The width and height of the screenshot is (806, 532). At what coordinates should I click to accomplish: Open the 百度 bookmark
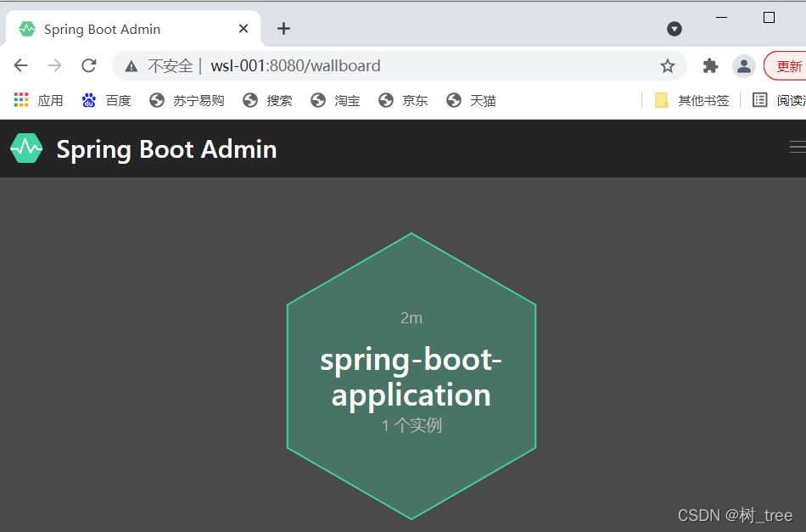pos(106,100)
